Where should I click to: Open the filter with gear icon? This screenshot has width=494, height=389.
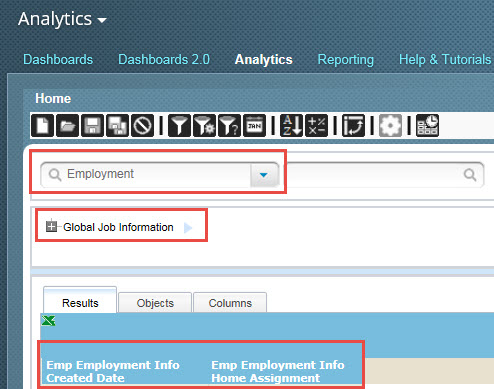click(x=204, y=126)
